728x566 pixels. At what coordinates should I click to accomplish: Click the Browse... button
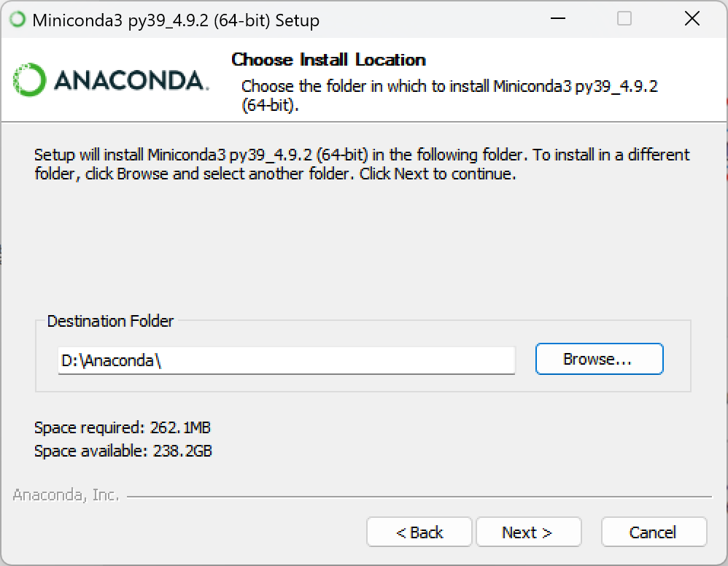click(x=598, y=360)
